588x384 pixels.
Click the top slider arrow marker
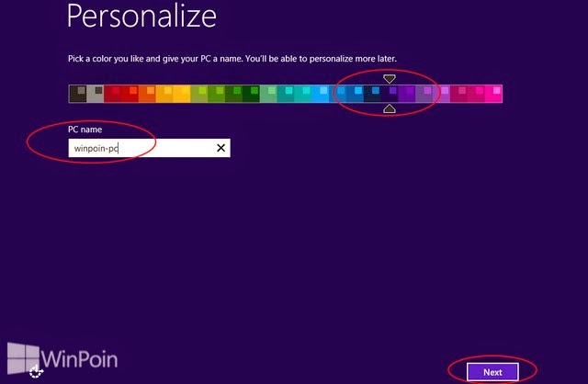tap(390, 79)
